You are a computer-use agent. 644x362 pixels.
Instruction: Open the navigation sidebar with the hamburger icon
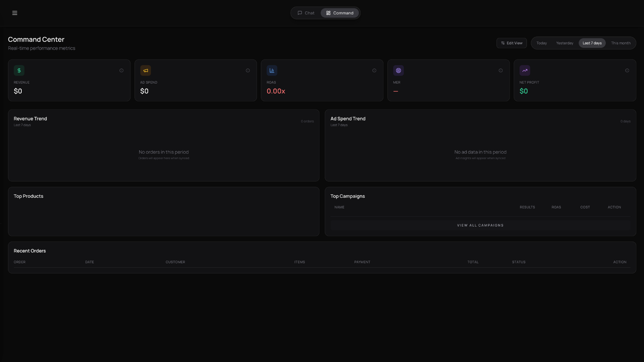coord(15,13)
